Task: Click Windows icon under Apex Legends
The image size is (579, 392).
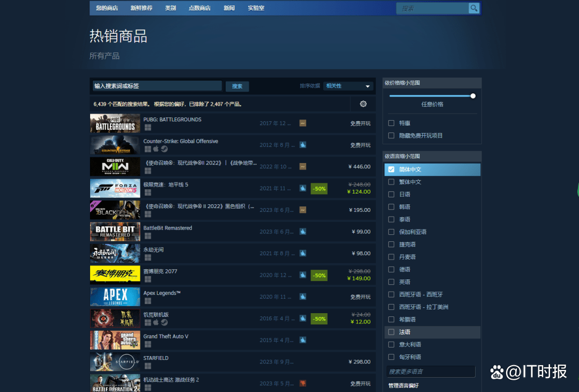Action: point(148,301)
